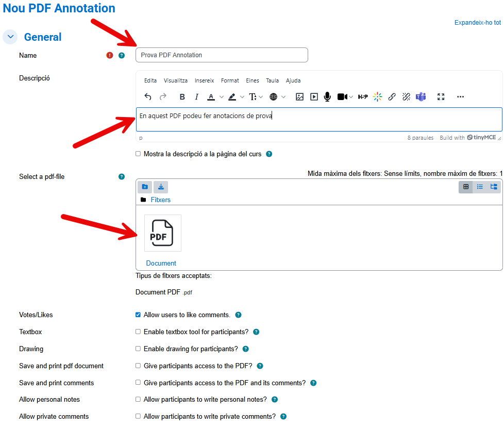Insert a link using the chain icon
The image size is (504, 427).
coord(392,97)
